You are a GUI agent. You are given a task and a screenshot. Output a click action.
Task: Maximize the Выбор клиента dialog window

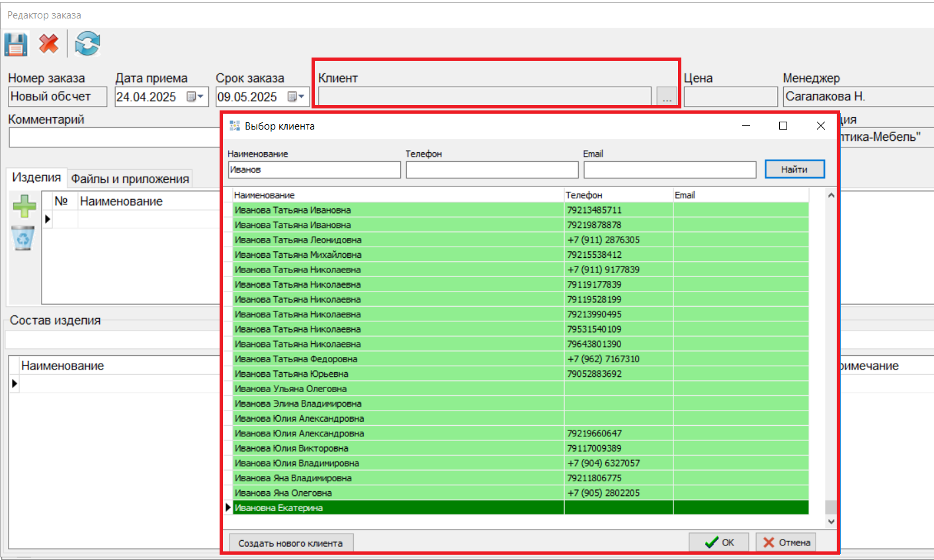tap(783, 126)
